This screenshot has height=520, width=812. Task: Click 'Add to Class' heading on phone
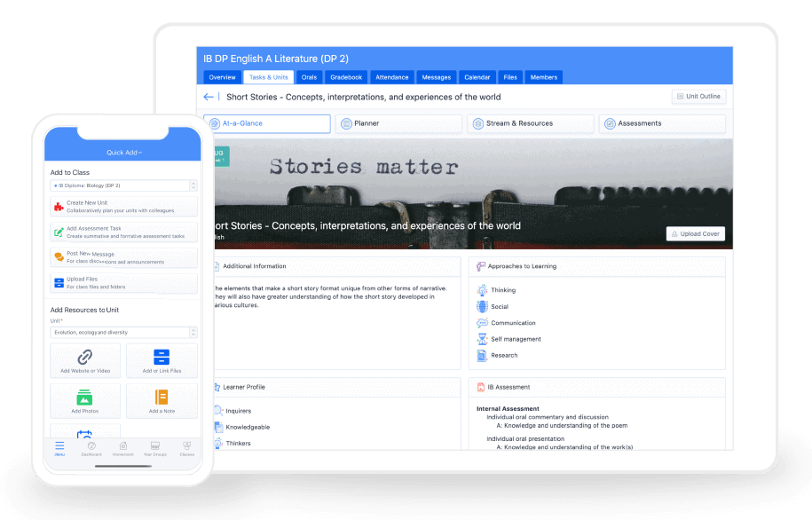70,172
